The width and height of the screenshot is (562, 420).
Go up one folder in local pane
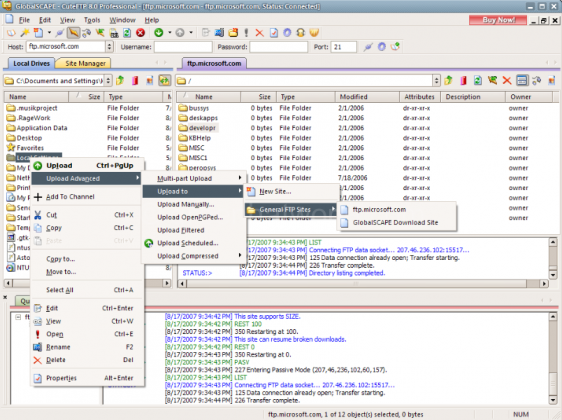pyautogui.click(x=120, y=81)
